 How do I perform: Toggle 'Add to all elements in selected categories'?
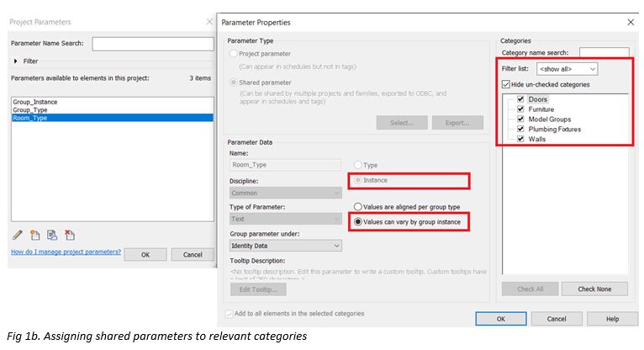(x=230, y=314)
